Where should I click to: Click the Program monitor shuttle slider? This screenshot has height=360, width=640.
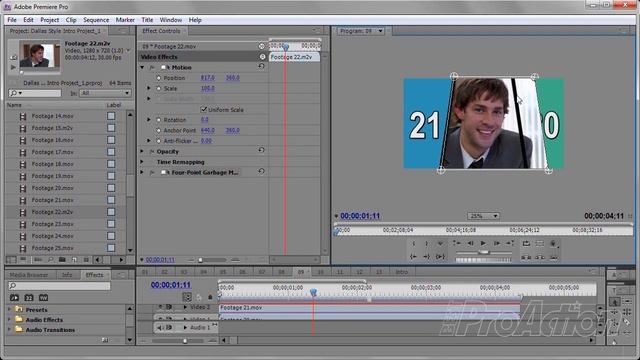pyautogui.click(x=484, y=253)
